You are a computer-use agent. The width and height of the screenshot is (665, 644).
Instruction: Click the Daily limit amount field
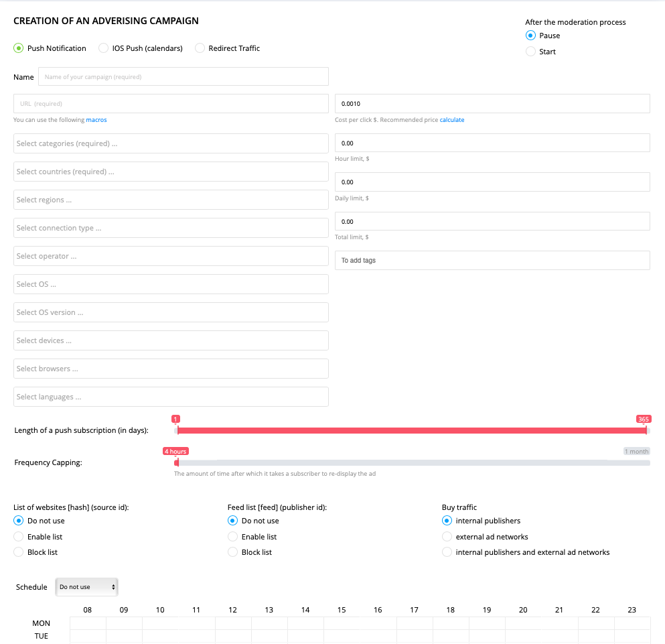click(492, 182)
